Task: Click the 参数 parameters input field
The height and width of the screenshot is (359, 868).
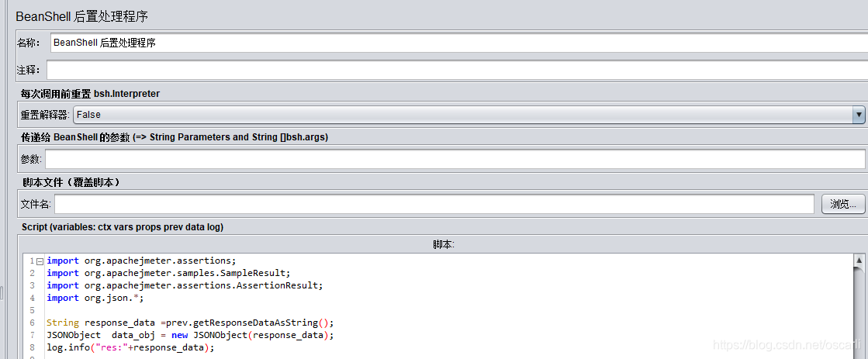Action: 455,159
